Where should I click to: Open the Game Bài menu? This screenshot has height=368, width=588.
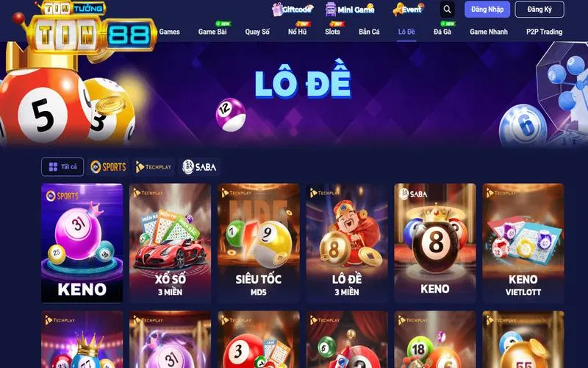[x=212, y=32]
